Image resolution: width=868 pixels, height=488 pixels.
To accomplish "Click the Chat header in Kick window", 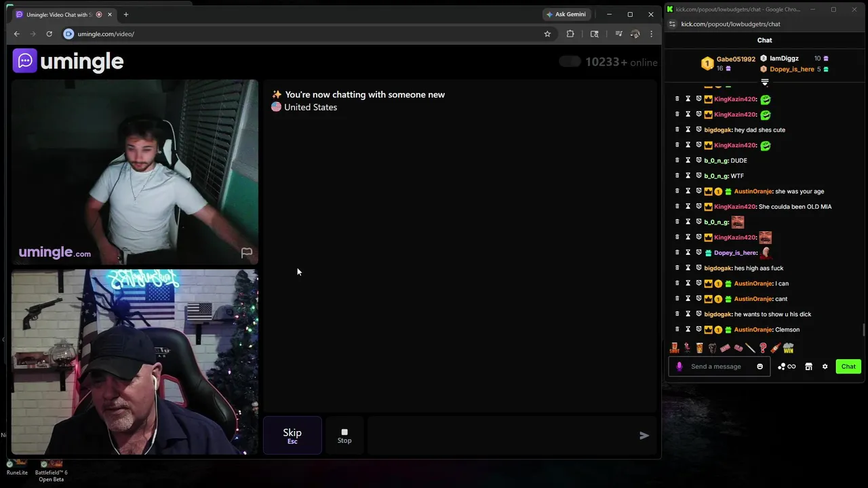I will pos(765,40).
